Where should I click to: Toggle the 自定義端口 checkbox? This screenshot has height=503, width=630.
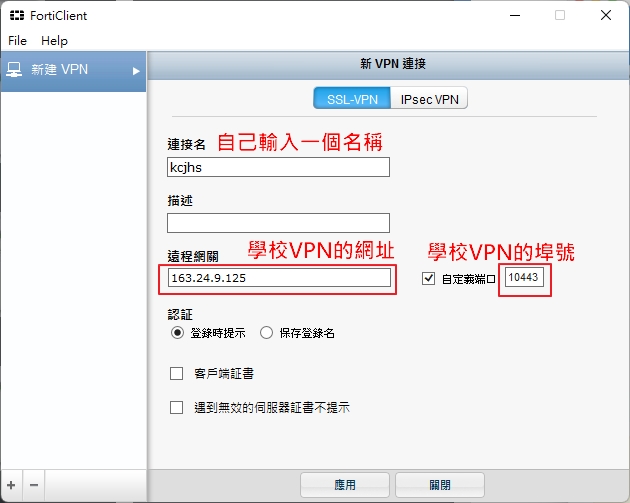click(428, 278)
